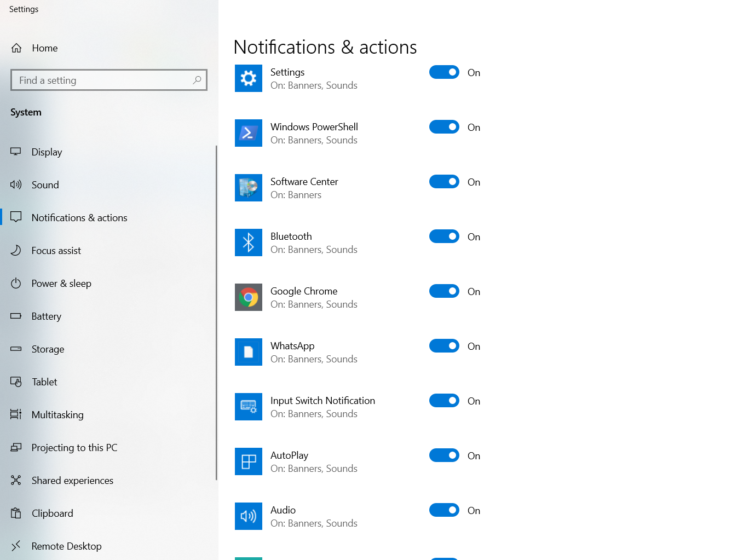
Task: Open the Focus assist page
Action: point(56,251)
